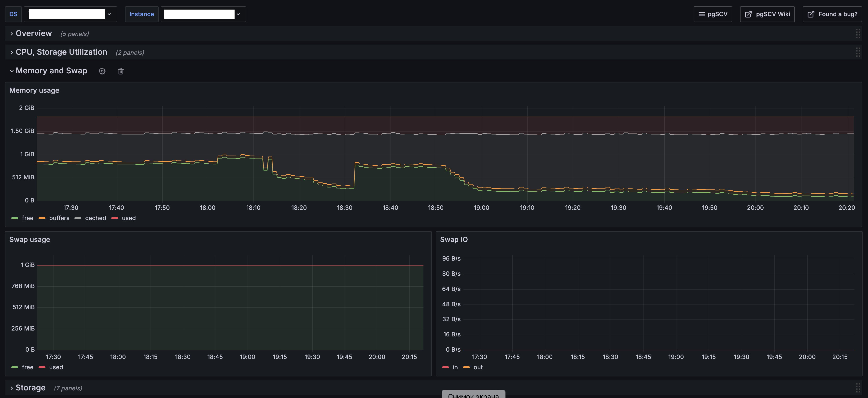The image size is (868, 398).
Task: Expand the Storage row
Action: click(x=30, y=388)
